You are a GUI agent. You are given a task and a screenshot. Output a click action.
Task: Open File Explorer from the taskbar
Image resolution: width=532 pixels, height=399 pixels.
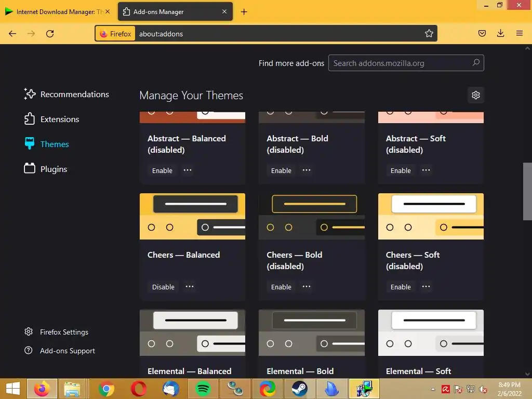tap(72, 389)
